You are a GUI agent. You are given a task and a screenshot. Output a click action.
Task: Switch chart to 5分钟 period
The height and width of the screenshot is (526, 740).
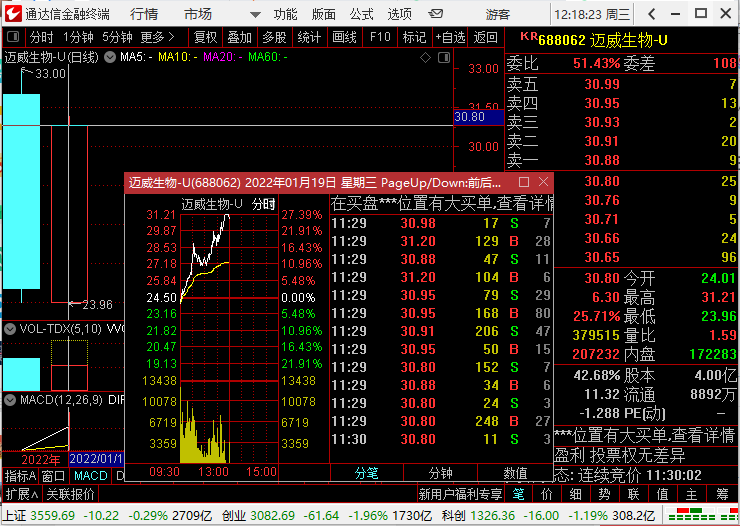[x=118, y=37]
